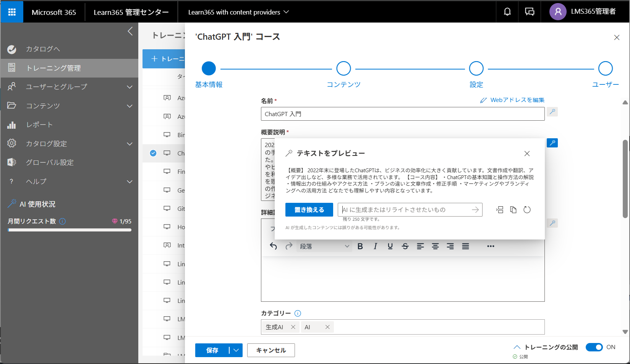Open Microsoft 365 link in header

54,12
